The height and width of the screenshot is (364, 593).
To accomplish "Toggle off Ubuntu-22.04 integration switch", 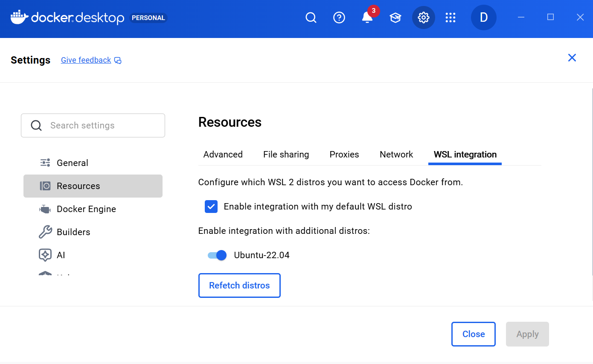I will coord(217,255).
